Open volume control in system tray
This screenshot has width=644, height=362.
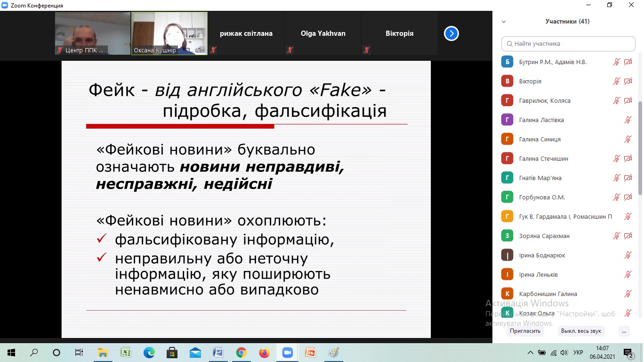(564, 353)
